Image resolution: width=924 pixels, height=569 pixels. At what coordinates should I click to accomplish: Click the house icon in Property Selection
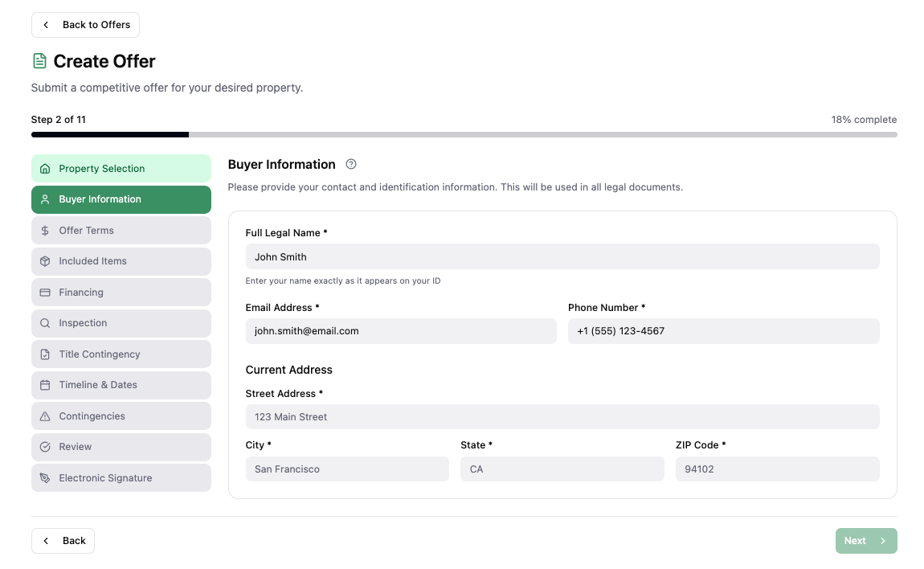click(x=45, y=169)
